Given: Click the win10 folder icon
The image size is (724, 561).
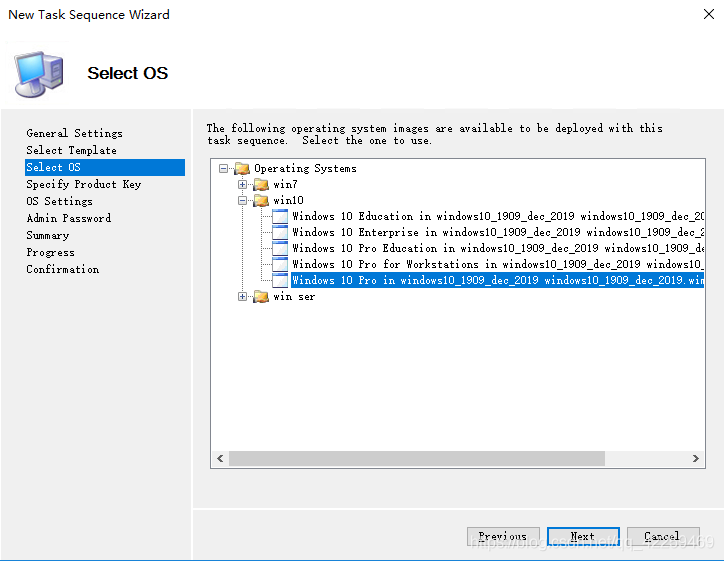Looking at the screenshot, I should (x=261, y=201).
